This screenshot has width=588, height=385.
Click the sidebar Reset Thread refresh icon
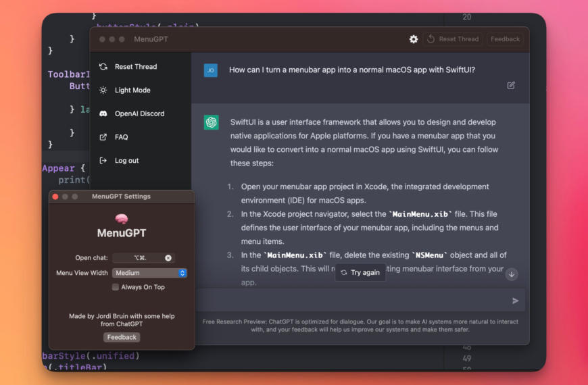pyautogui.click(x=103, y=67)
